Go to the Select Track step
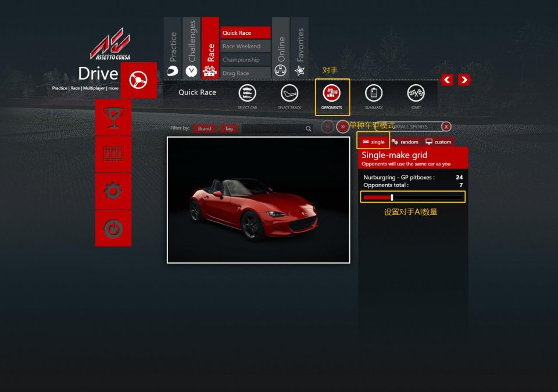558x392 pixels. pos(289,97)
